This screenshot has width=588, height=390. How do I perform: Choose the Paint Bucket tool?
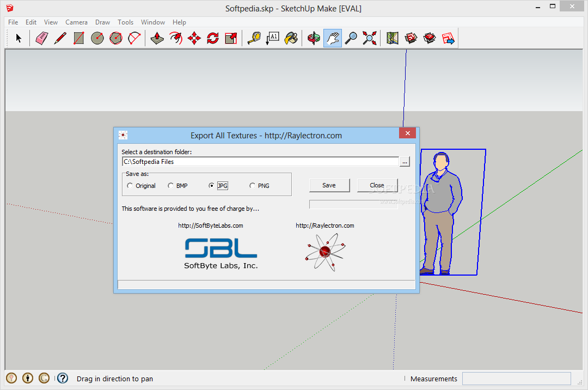[291, 38]
